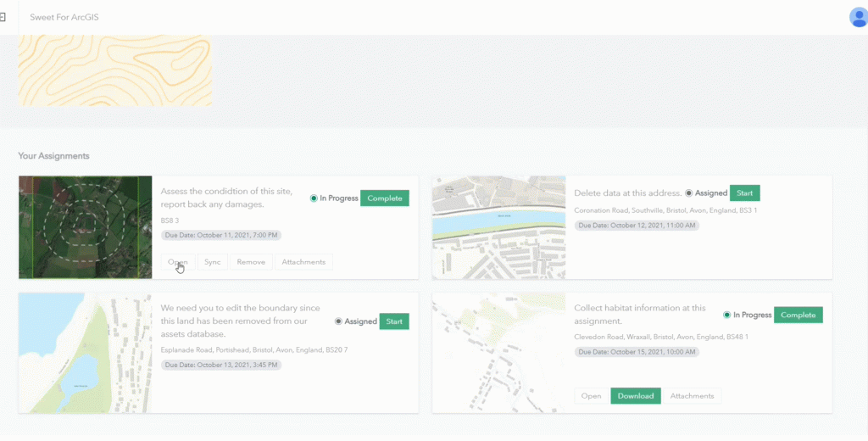The width and height of the screenshot is (868, 441).
Task: Start the edit boundary assignment
Action: 394,321
